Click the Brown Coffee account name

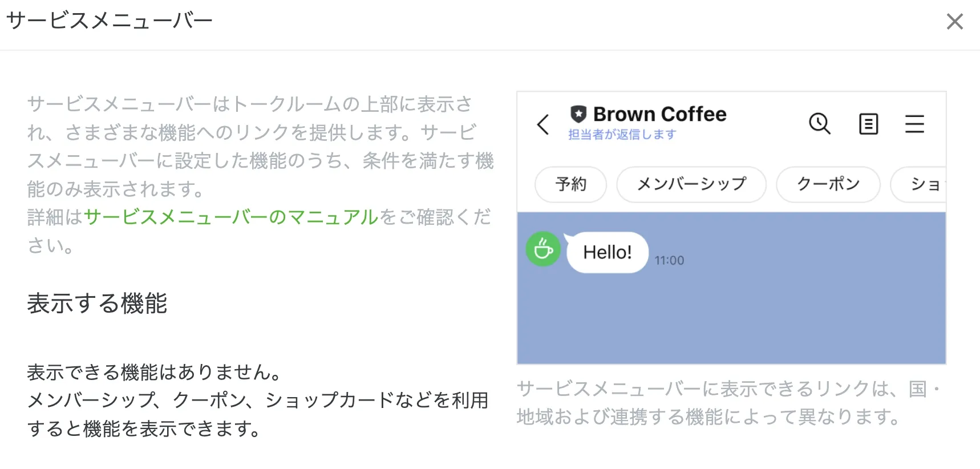[660, 114]
